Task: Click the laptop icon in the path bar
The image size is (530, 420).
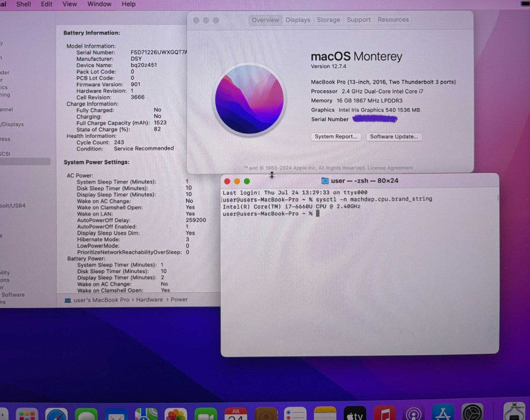Action: pos(68,300)
